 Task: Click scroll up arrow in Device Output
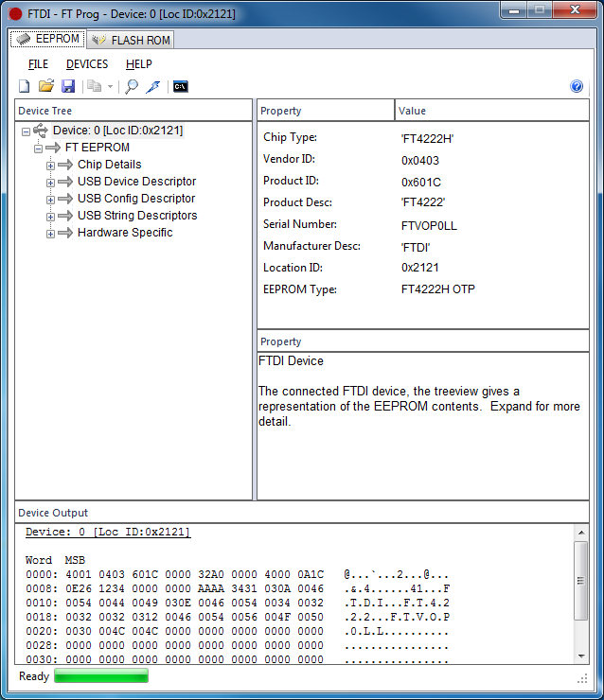tap(581, 533)
